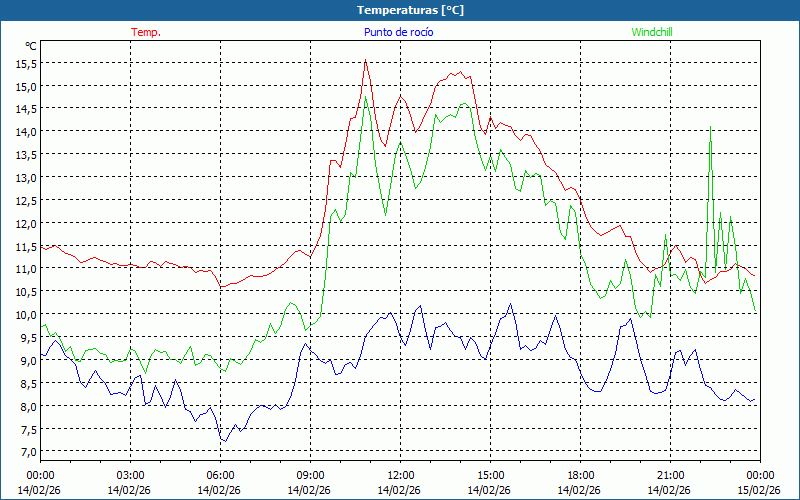
Task: Select the 21:00 time marker
Action: click(x=670, y=475)
